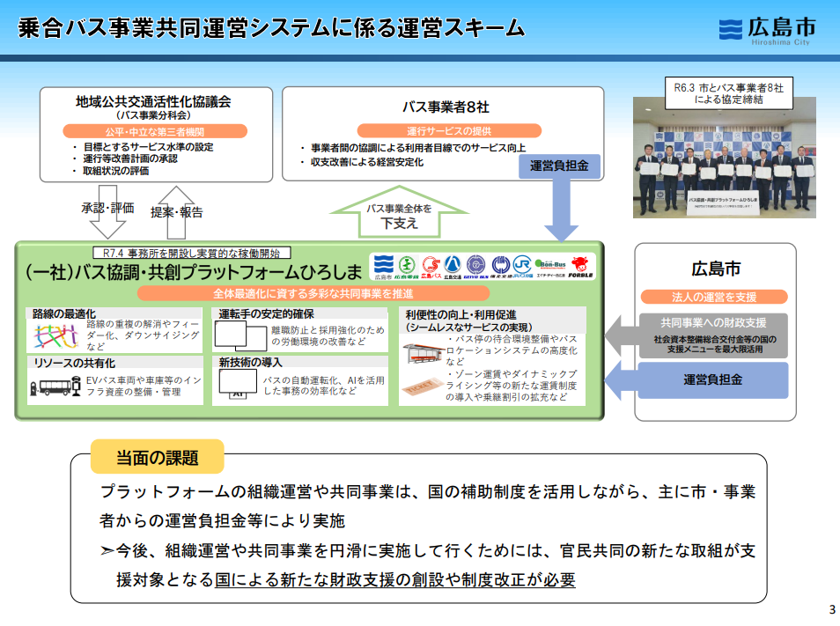The height and width of the screenshot is (626, 840).
Task: Click the yellow 当面の課題 heading tab
Action: pos(158,457)
